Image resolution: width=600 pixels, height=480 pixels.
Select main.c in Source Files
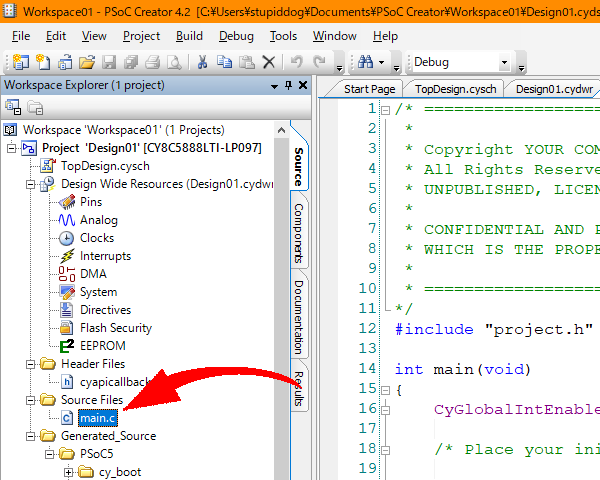coord(98,418)
